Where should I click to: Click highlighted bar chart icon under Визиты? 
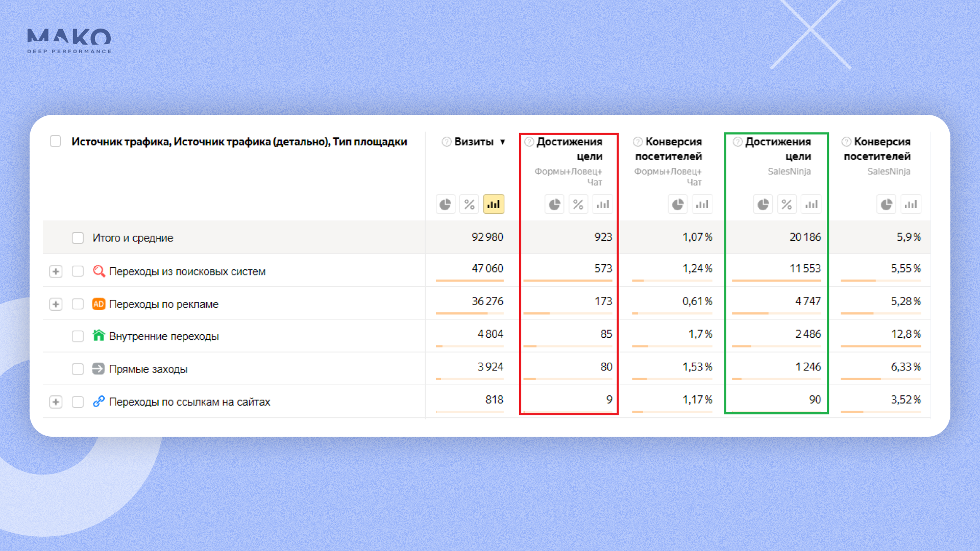tap(494, 205)
